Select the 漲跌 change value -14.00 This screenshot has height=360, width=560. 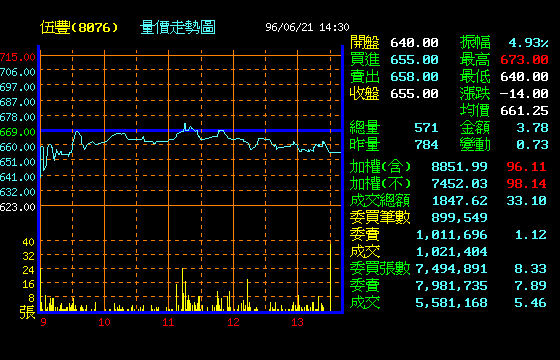[524, 94]
